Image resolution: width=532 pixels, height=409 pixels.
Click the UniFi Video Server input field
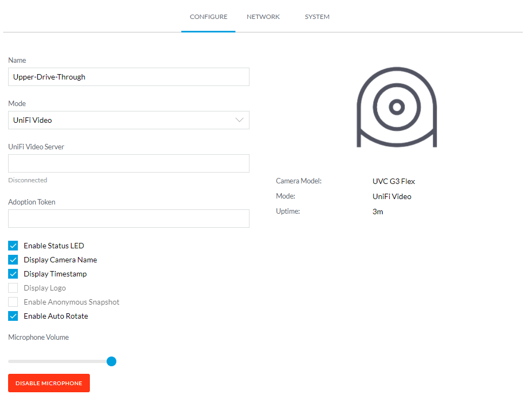click(129, 163)
